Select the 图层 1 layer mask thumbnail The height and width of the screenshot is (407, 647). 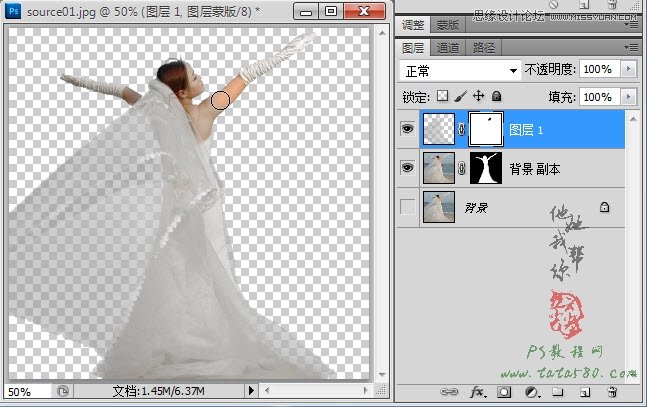click(486, 129)
